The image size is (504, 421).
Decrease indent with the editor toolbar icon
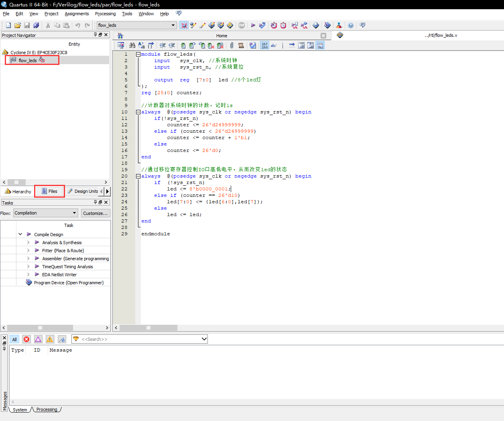(x=172, y=45)
